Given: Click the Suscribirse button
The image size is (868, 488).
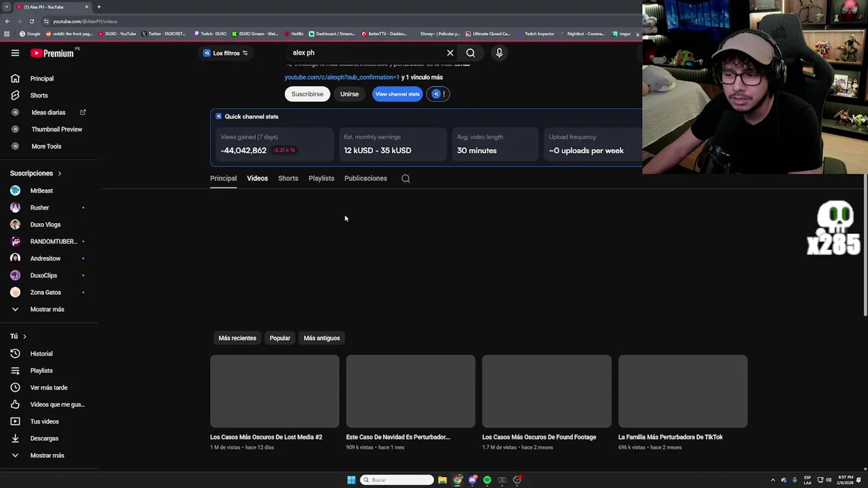Looking at the screenshot, I should pos(307,94).
